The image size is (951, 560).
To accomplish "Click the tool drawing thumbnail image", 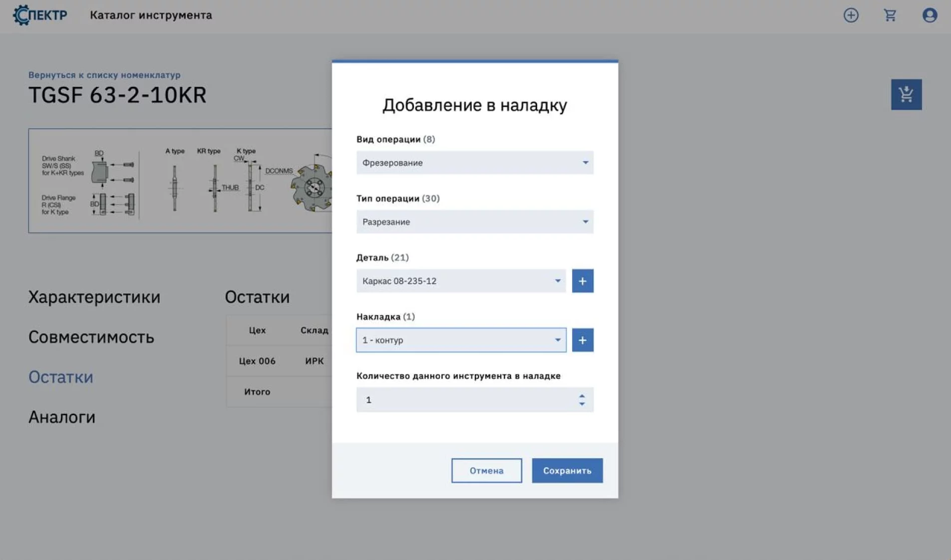I will coord(180,181).
